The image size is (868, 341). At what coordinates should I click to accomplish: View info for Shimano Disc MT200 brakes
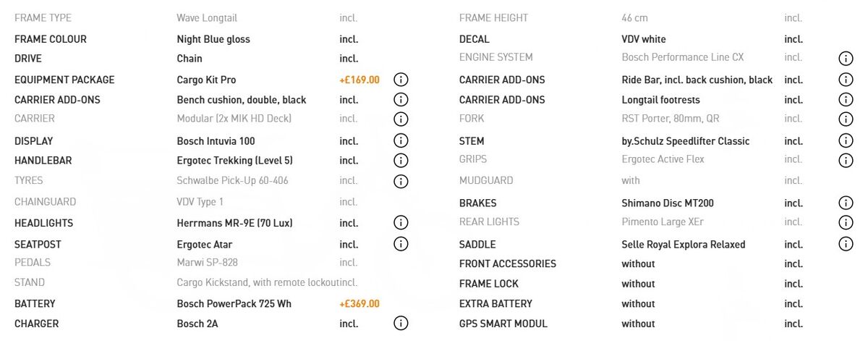pos(846,203)
